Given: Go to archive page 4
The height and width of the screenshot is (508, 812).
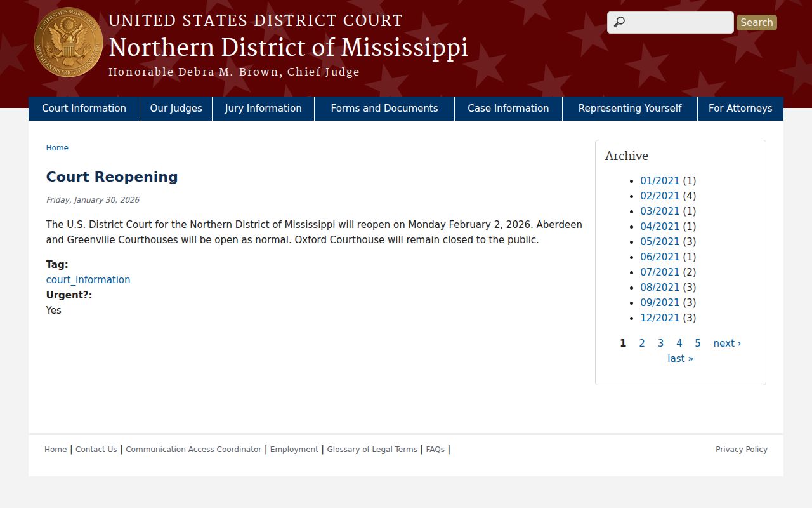Looking at the screenshot, I should [x=679, y=344].
